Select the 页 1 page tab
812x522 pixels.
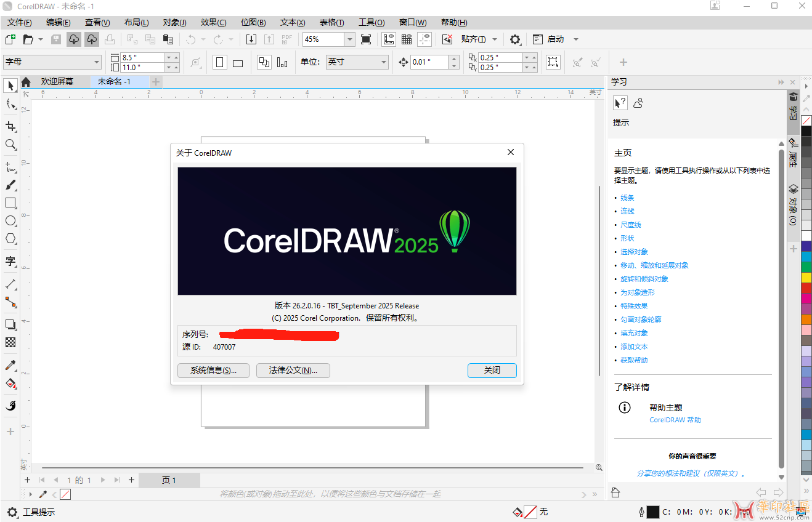click(169, 480)
